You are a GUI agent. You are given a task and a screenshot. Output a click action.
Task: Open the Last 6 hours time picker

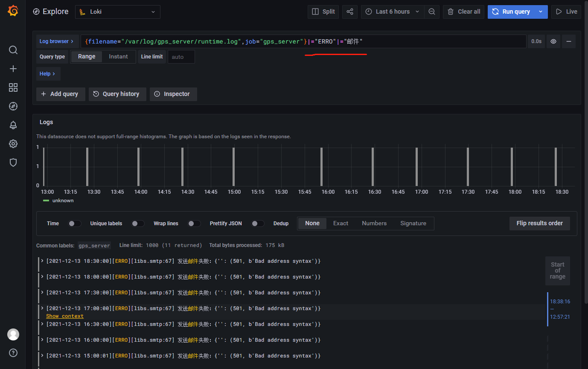coord(393,12)
